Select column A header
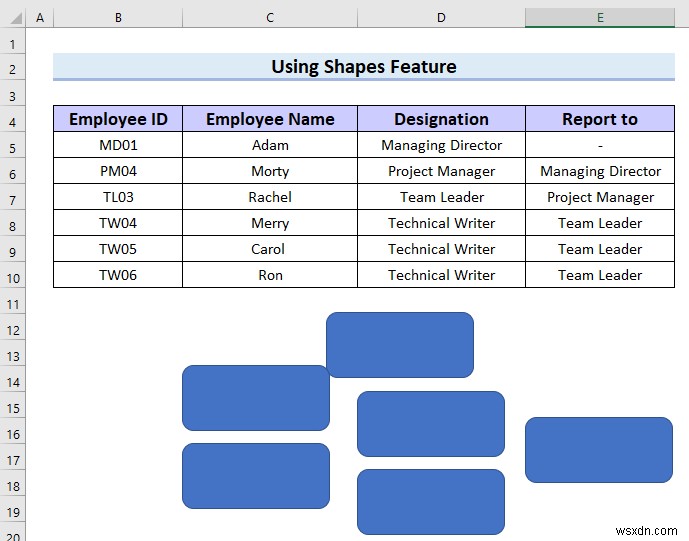 (x=40, y=18)
